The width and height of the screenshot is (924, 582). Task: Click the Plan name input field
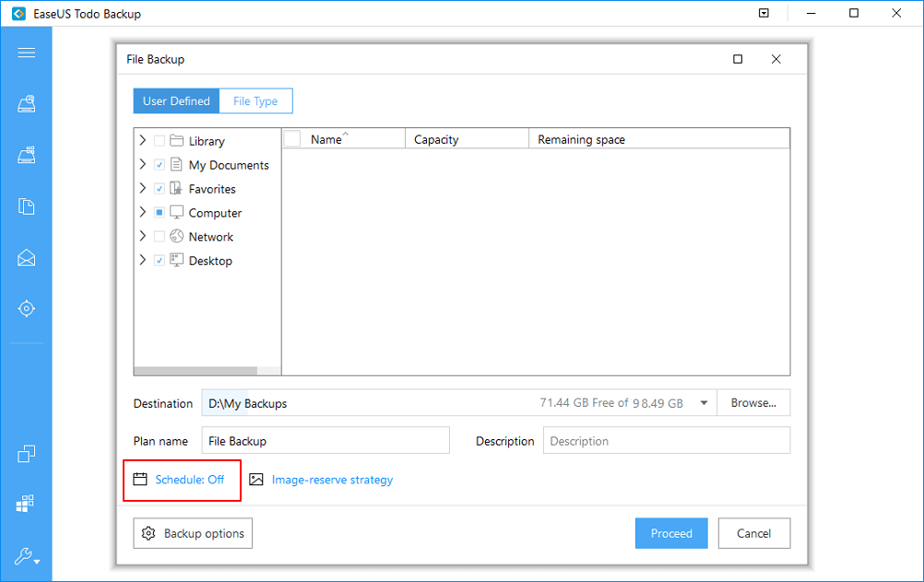click(326, 441)
